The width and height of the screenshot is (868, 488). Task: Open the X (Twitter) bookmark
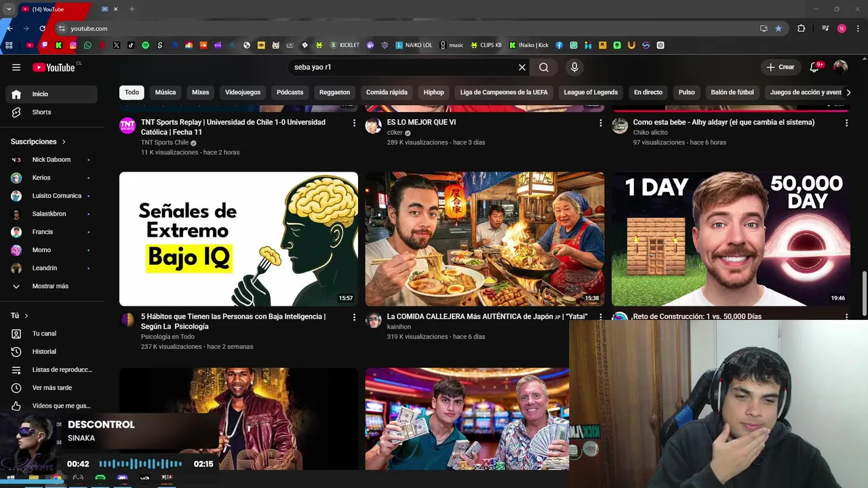(117, 45)
